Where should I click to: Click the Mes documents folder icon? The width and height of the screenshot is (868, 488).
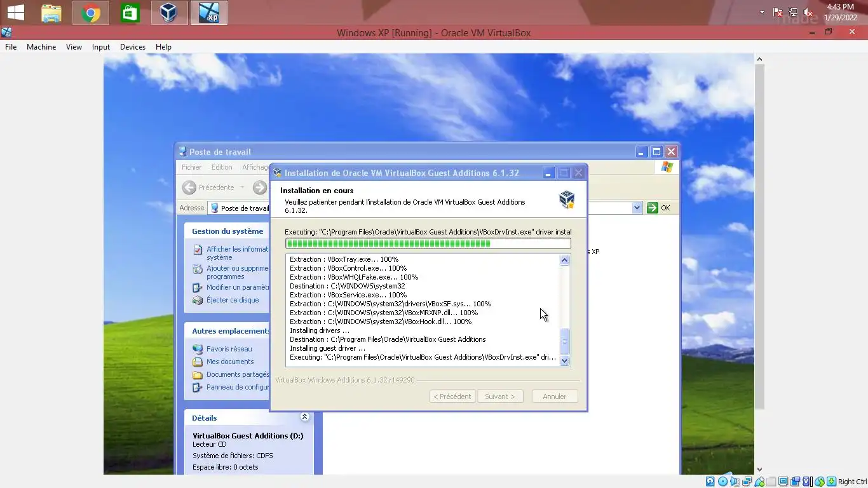[198, 362]
